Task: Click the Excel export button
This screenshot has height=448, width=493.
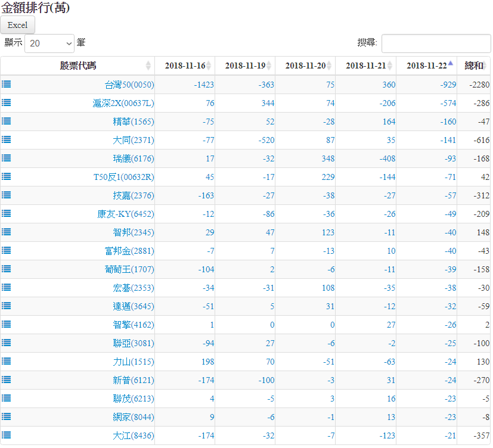Action: pos(18,25)
